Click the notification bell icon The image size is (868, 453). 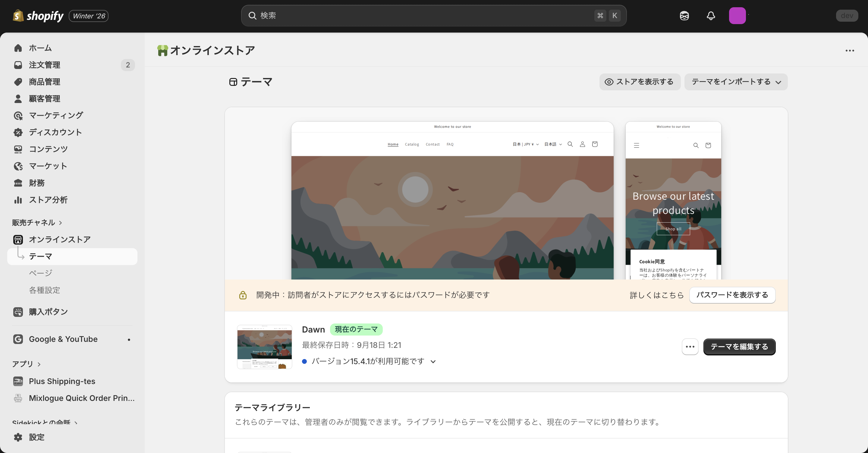[x=710, y=15]
